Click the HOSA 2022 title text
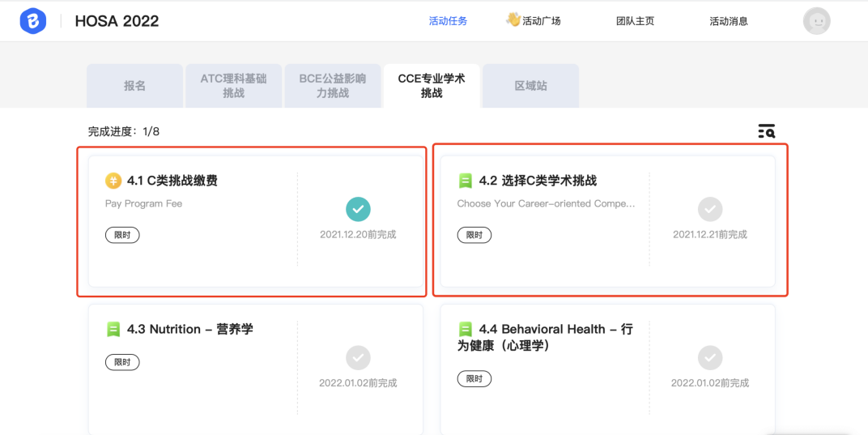 pos(117,21)
